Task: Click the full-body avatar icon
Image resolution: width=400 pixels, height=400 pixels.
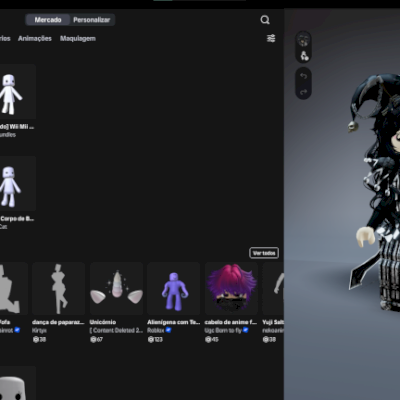Action: 304,56
